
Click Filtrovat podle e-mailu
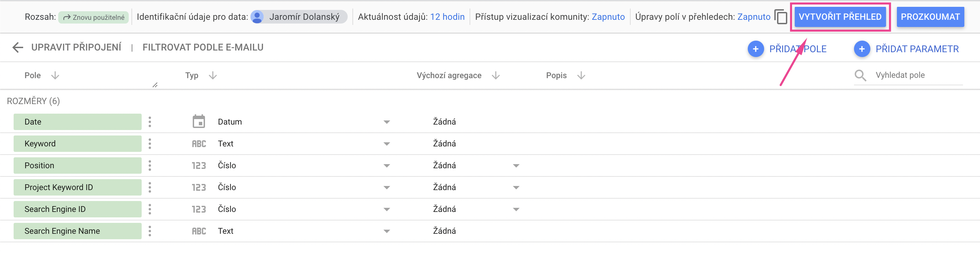(203, 47)
